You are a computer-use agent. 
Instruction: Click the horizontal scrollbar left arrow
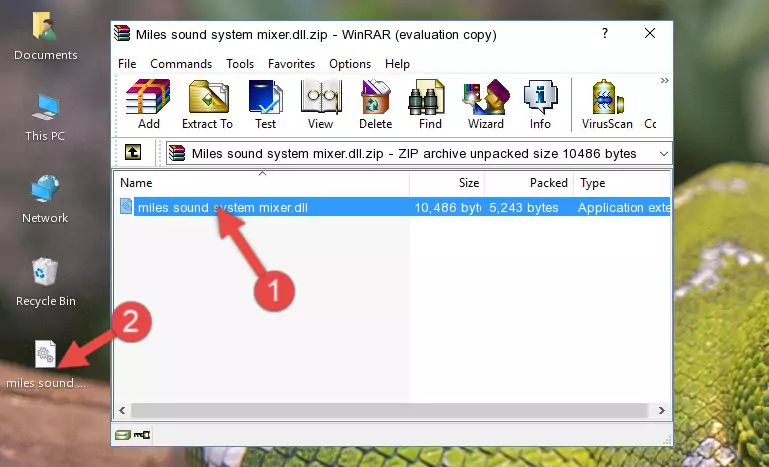(x=122, y=411)
